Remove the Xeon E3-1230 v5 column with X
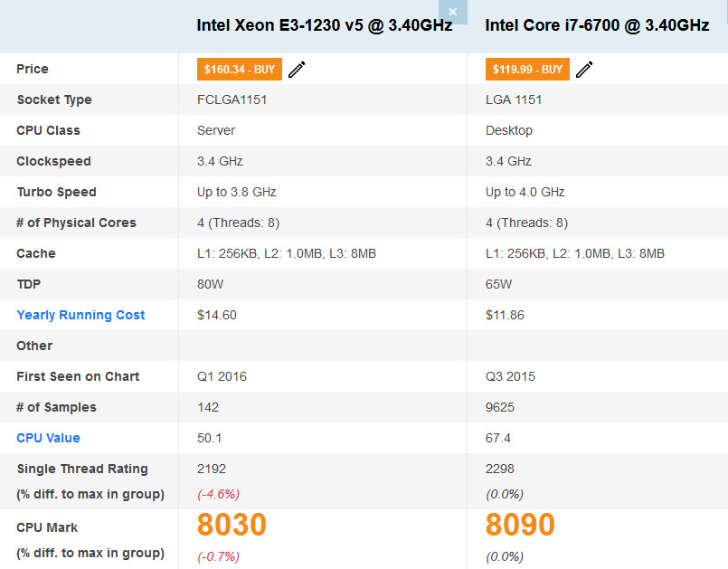This screenshot has height=569, width=728. (453, 12)
